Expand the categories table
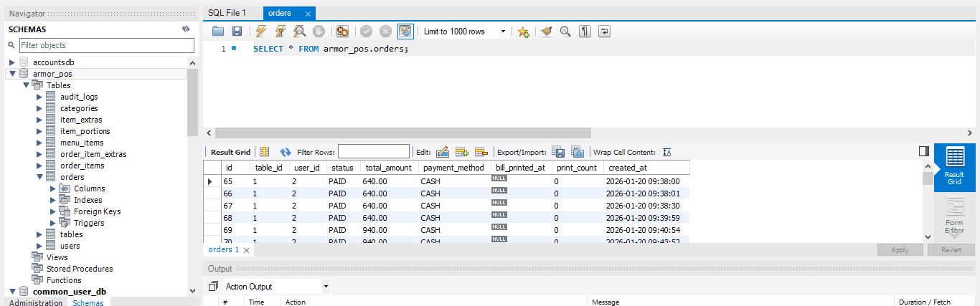 coord(39,108)
